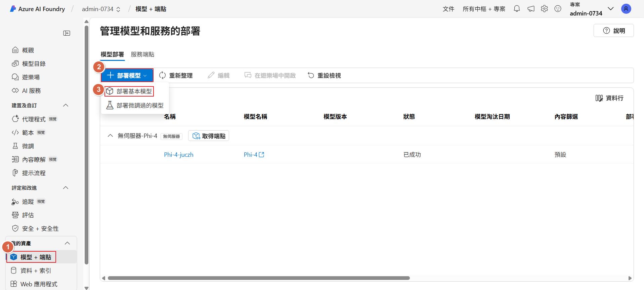644x290 pixels.
Task: Click 重設檢視 to reset view
Action: pos(324,76)
